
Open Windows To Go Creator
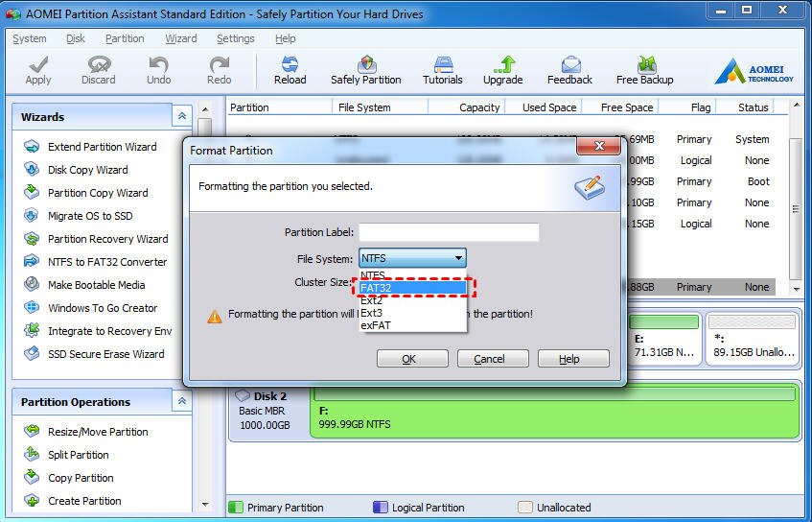tap(91, 308)
